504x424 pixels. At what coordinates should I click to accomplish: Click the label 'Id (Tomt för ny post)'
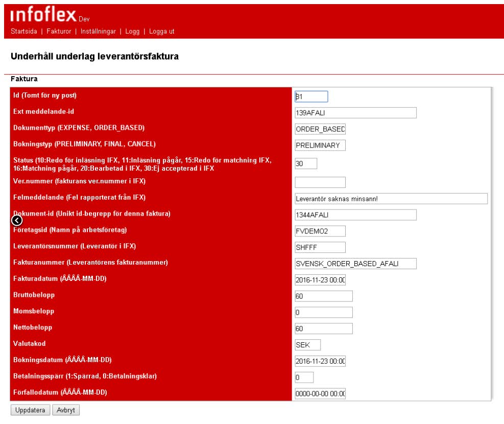pyautogui.click(x=44, y=95)
